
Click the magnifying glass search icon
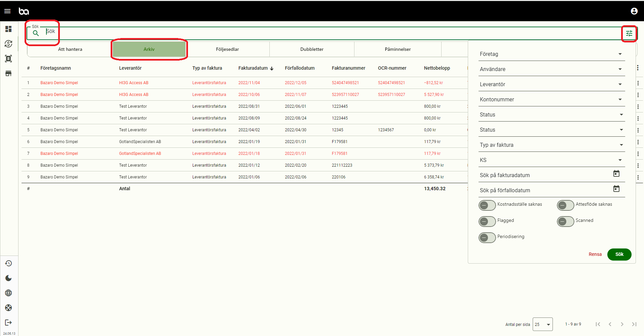click(36, 33)
